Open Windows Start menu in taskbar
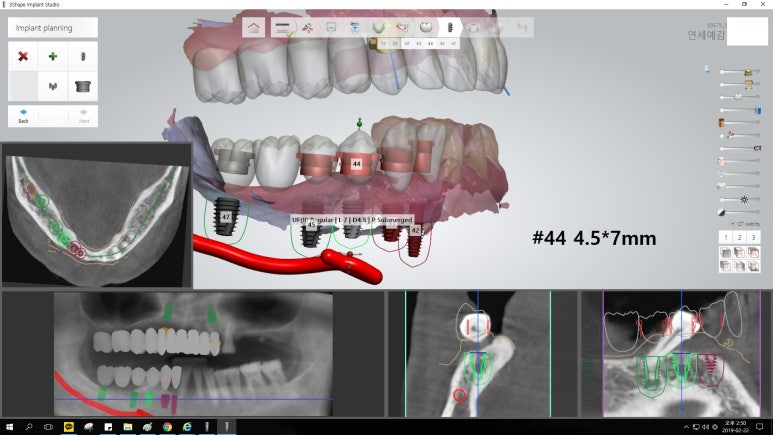 (x=9, y=427)
